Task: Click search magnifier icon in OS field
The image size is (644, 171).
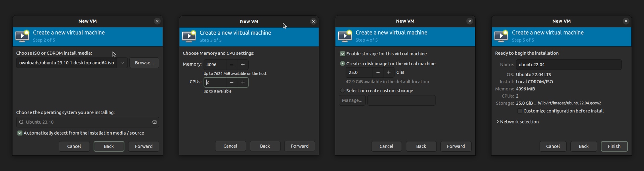Action: coord(21,122)
